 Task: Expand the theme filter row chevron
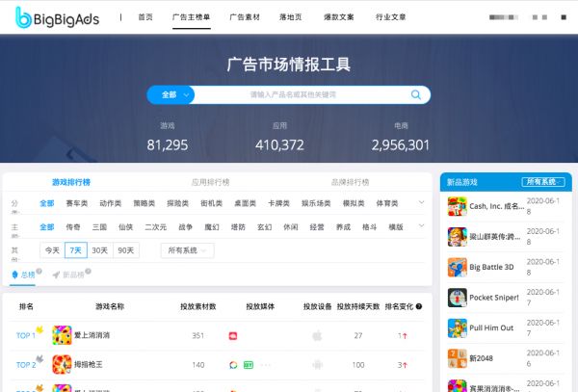tap(421, 225)
